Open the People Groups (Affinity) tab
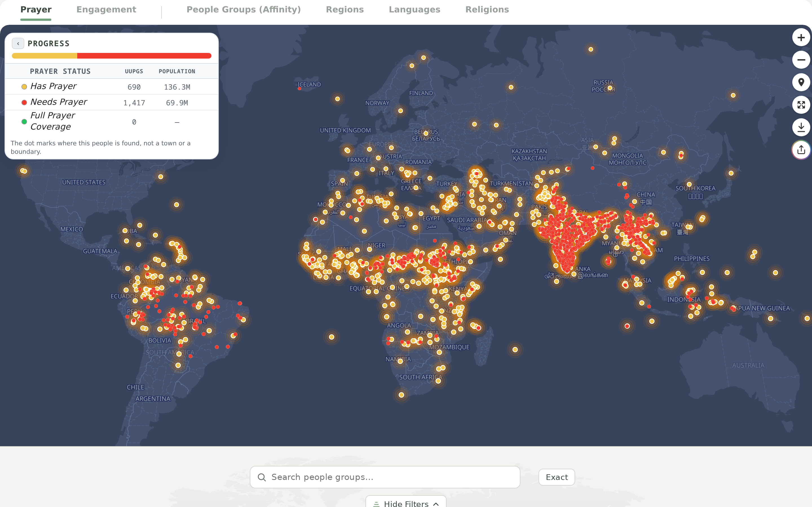This screenshot has width=812, height=507. (x=244, y=10)
